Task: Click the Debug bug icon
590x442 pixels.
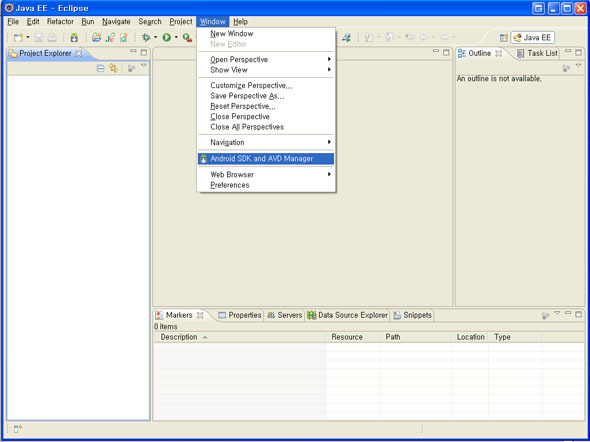Action: 146,37
